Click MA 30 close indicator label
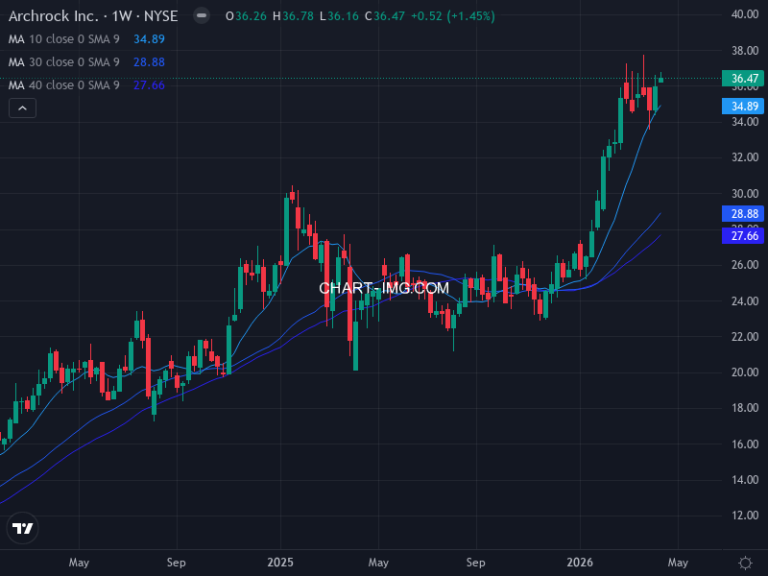Screen dimensions: 768x576 64,62
